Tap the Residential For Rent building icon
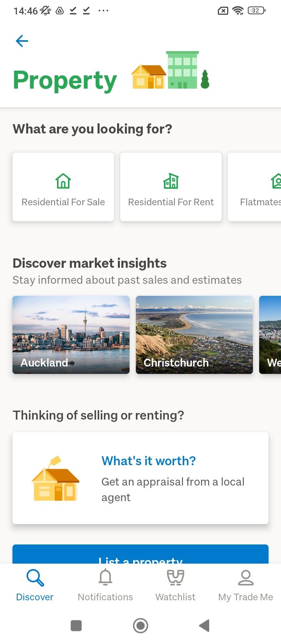281x644 pixels. [171, 181]
